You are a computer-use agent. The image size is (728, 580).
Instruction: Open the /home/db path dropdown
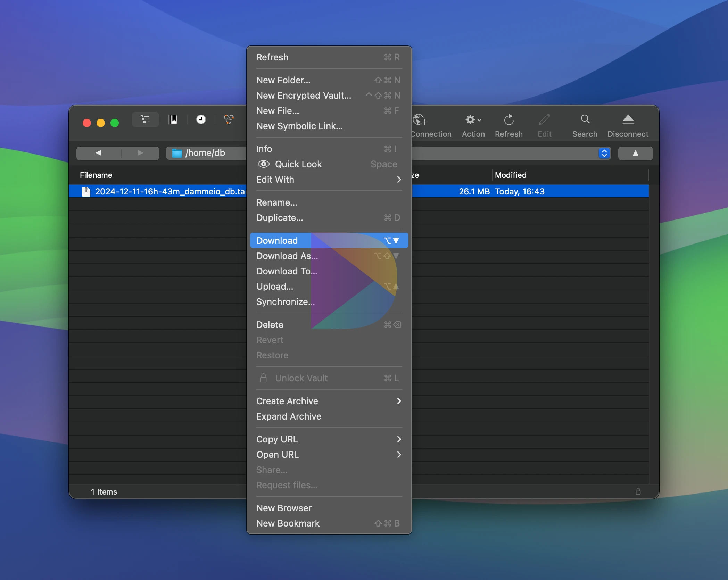[206, 153]
